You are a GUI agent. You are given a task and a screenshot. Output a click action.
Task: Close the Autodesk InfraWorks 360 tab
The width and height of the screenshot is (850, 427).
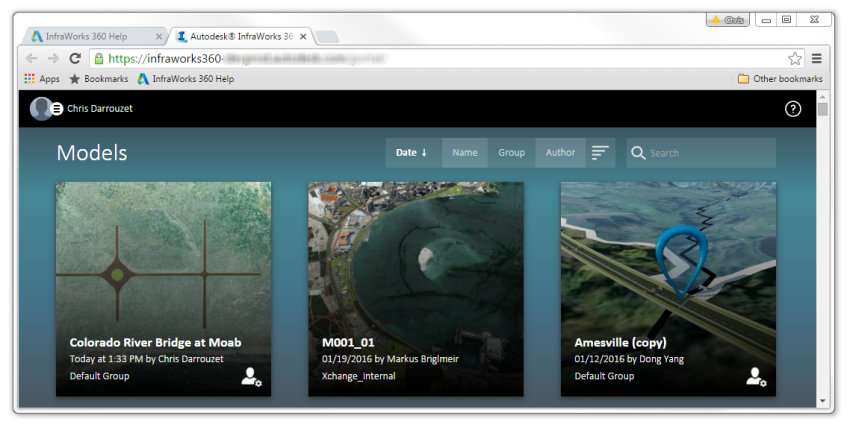point(303,36)
